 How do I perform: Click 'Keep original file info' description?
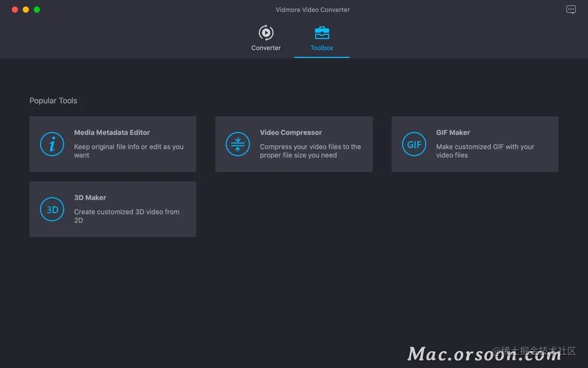pyautogui.click(x=129, y=151)
